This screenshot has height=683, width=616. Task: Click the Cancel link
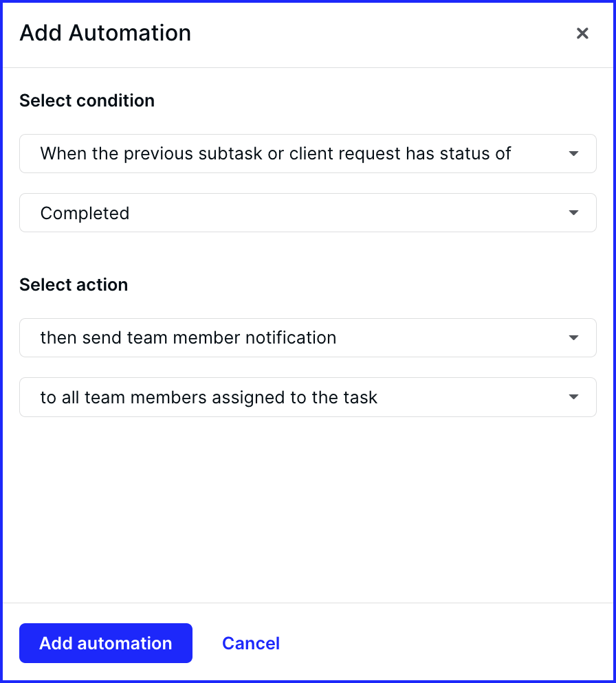[x=251, y=643]
